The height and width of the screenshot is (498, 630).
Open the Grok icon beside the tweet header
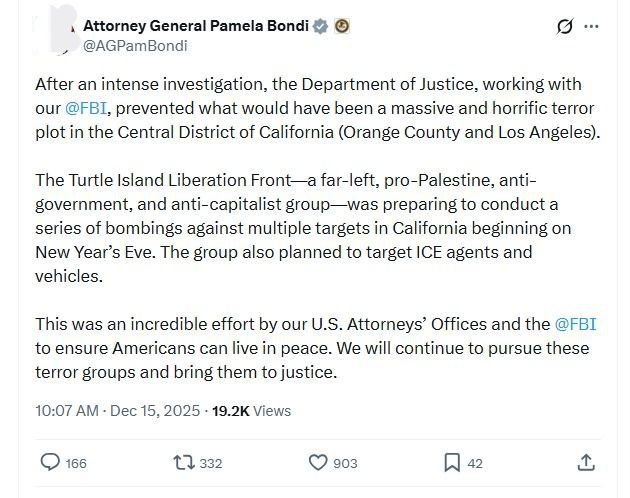(x=566, y=26)
